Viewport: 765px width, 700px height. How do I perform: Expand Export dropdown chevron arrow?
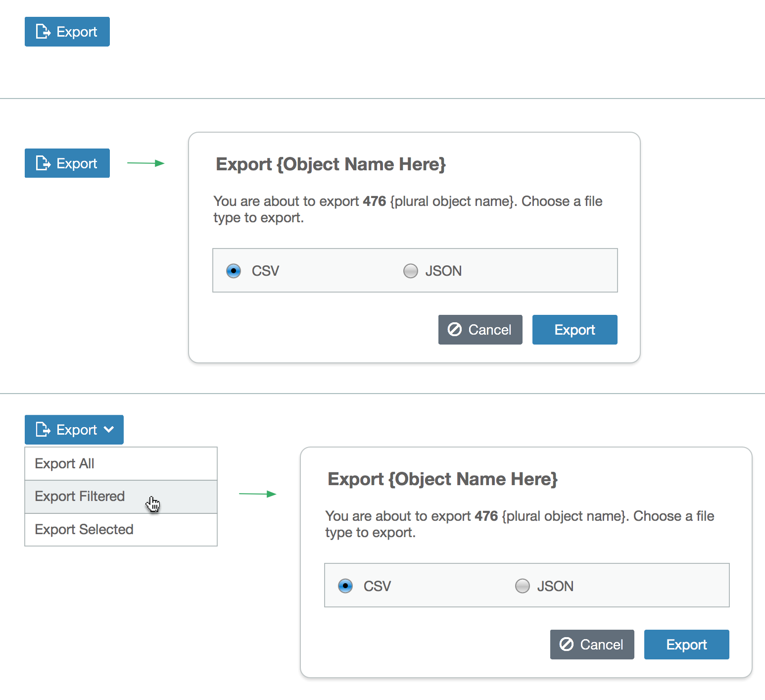coord(109,429)
